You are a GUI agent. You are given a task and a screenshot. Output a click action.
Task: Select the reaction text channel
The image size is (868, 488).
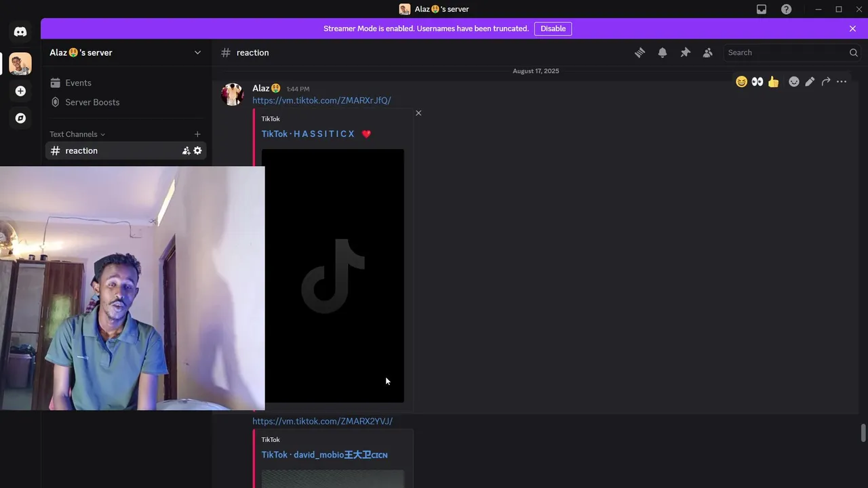[126, 150]
